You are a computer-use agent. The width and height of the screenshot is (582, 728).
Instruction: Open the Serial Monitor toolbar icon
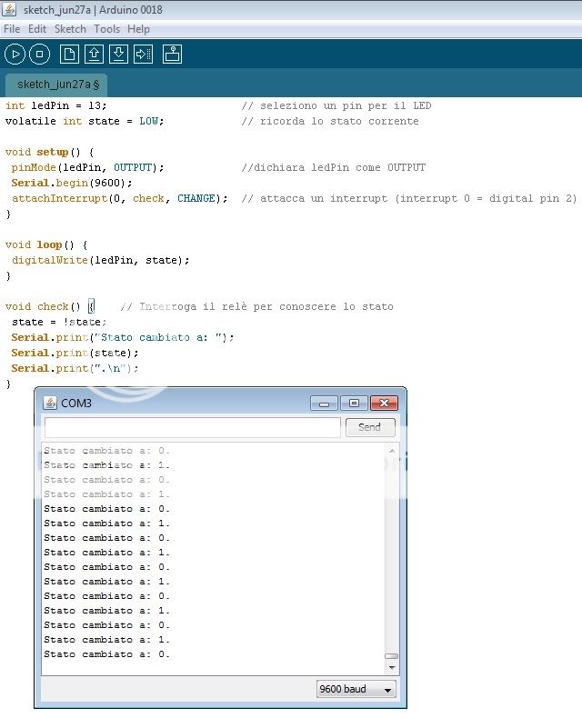(172, 55)
